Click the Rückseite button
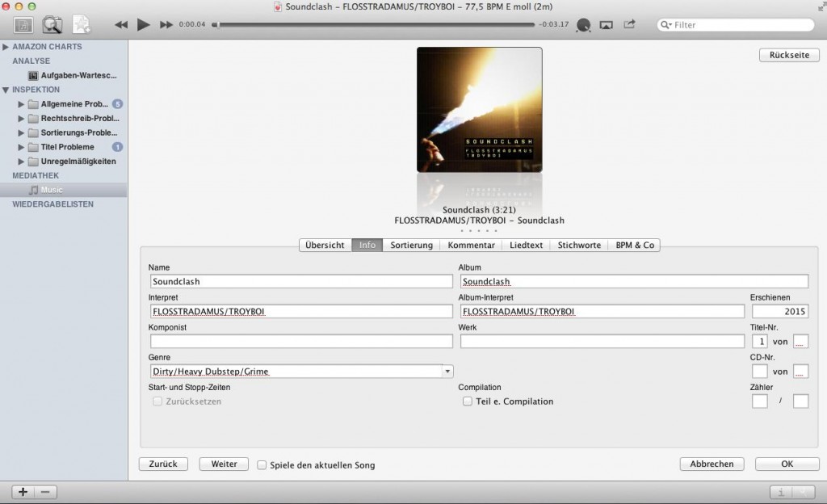 789,55
